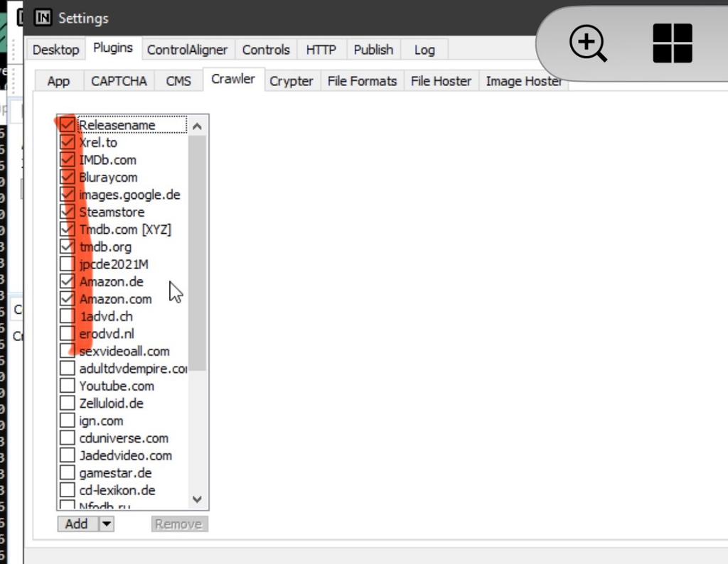Viewport: 728px width, 564px height.
Task: Enable the ign.com checkbox
Action: coord(68,421)
